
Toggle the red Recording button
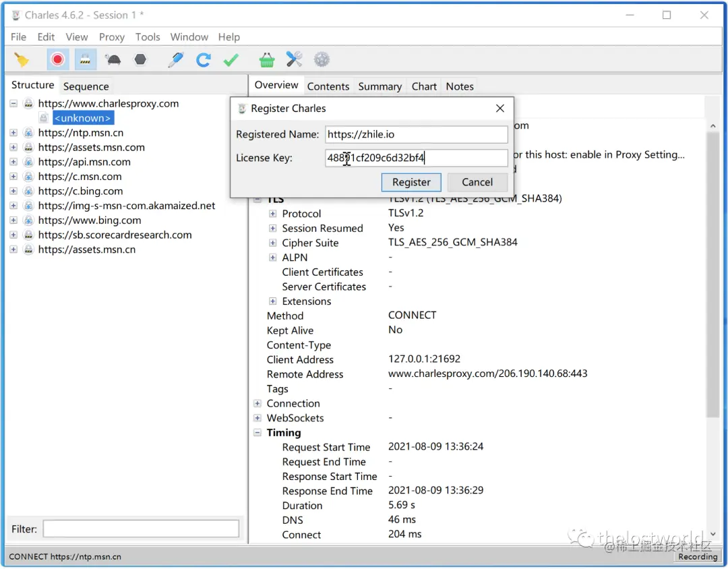[57, 59]
